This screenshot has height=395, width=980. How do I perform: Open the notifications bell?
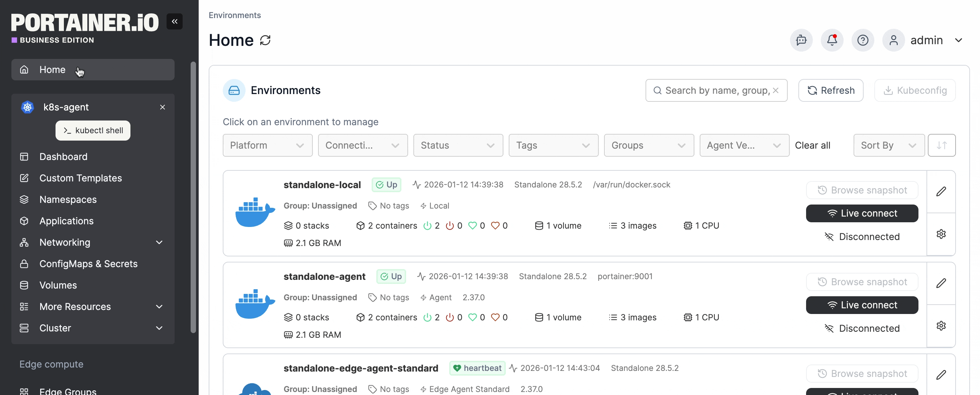[831, 40]
